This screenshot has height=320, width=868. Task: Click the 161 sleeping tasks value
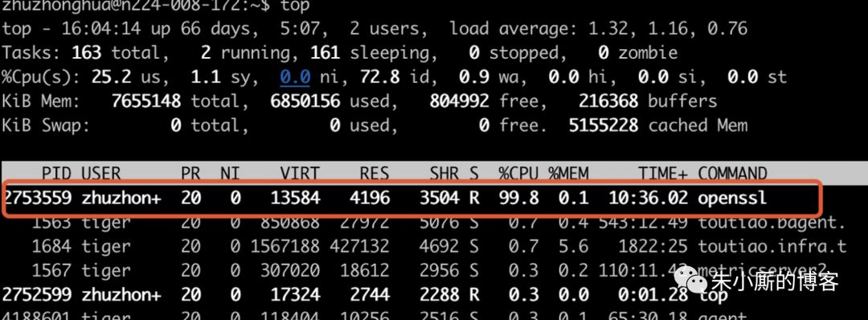click(325, 52)
